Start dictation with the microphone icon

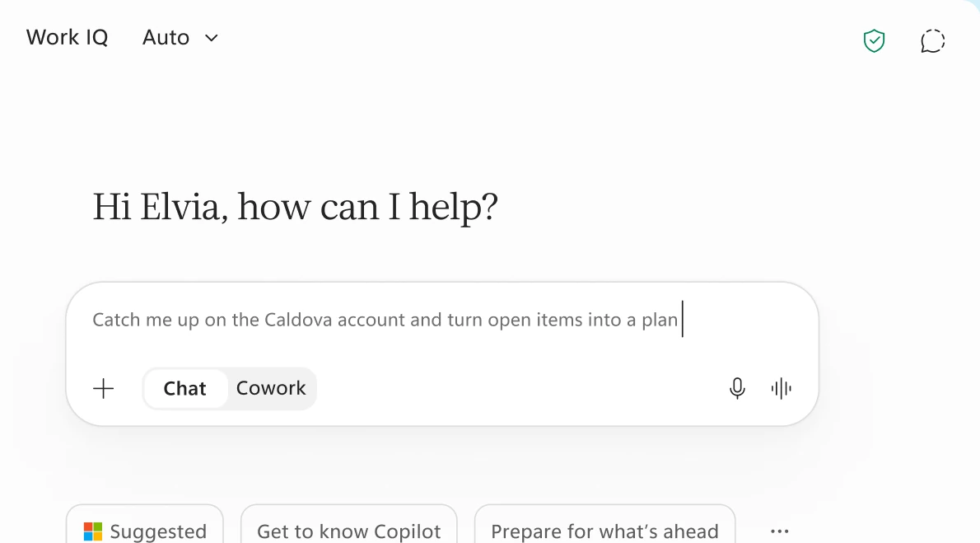[738, 388]
